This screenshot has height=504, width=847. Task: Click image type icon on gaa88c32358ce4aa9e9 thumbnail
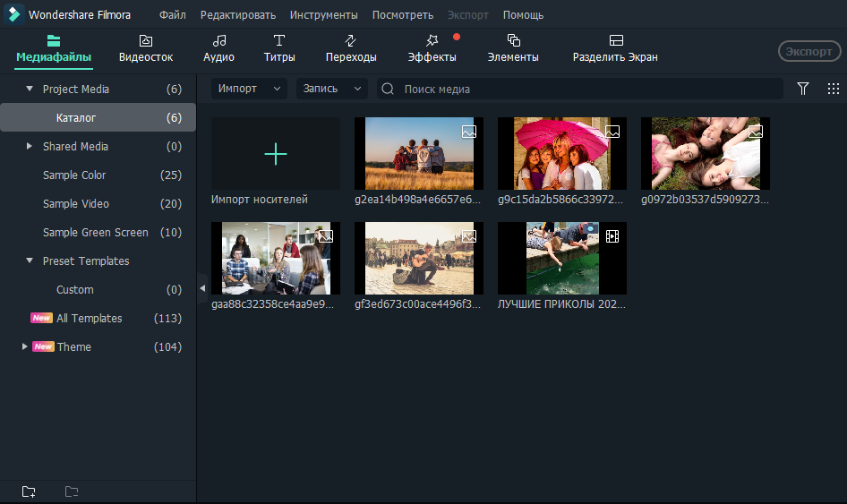click(326, 236)
